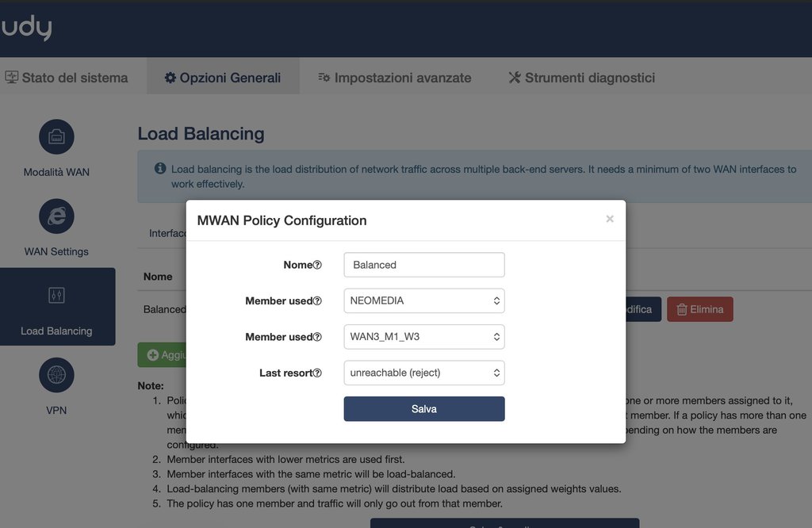Open the WAN3_M1_W3 member dropdown
The image size is (812, 528).
[424, 337]
